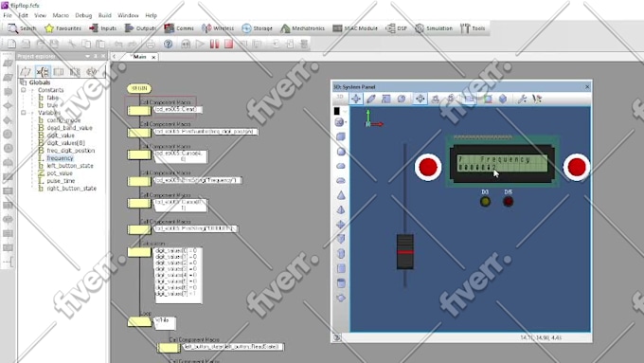Click the Print icon in toolbar
The width and height of the screenshot is (644, 363).
pos(151,44)
